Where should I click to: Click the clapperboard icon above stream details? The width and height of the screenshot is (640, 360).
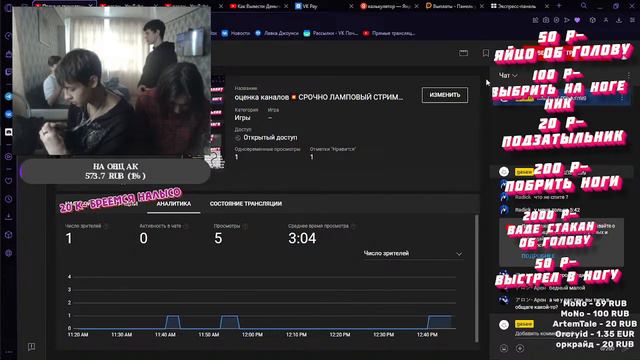click(463, 53)
